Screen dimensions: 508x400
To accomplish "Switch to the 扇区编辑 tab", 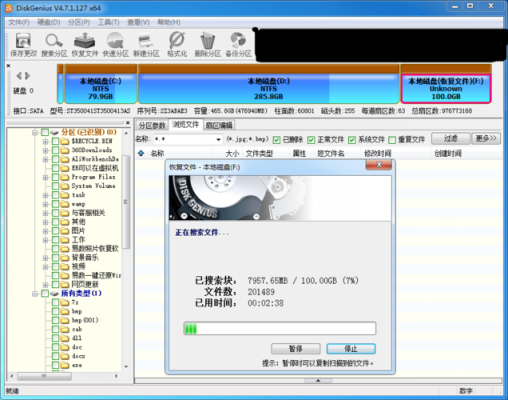I will click(x=219, y=125).
